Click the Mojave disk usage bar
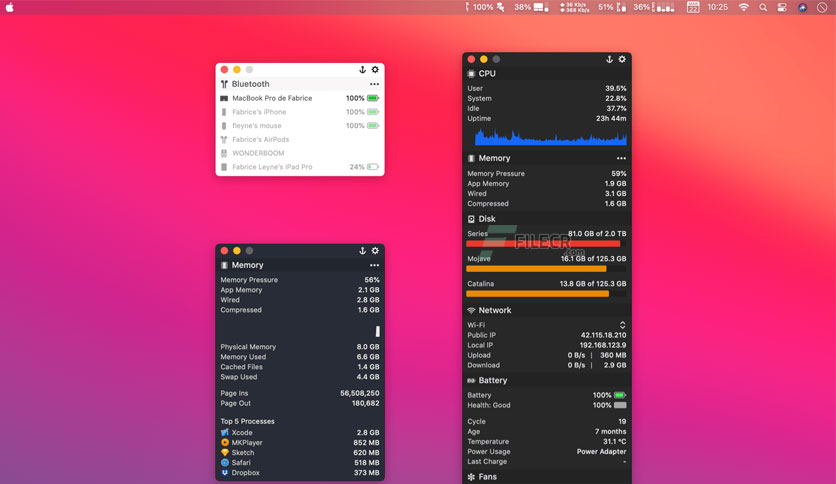 [x=546, y=269]
